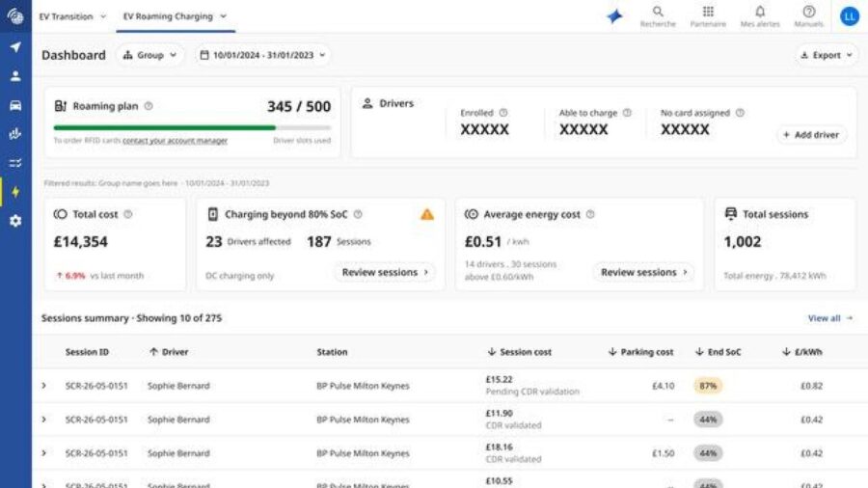Click the Dashboard page title

click(73, 55)
